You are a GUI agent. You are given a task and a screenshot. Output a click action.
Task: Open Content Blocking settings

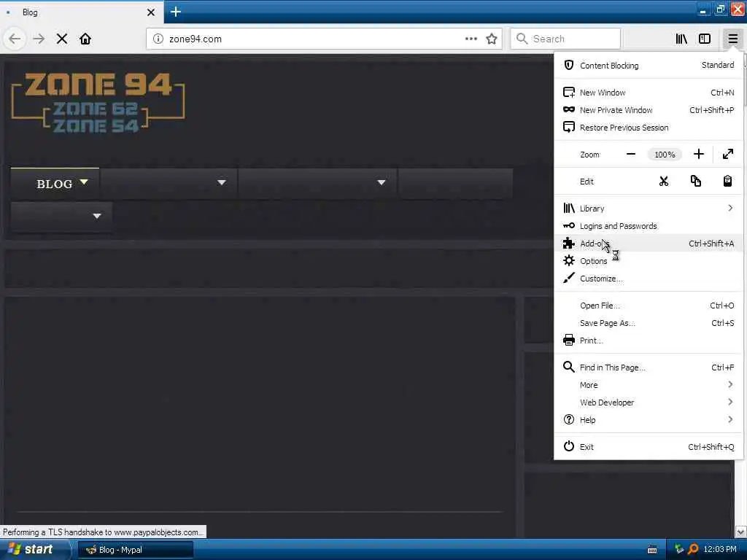(x=649, y=65)
